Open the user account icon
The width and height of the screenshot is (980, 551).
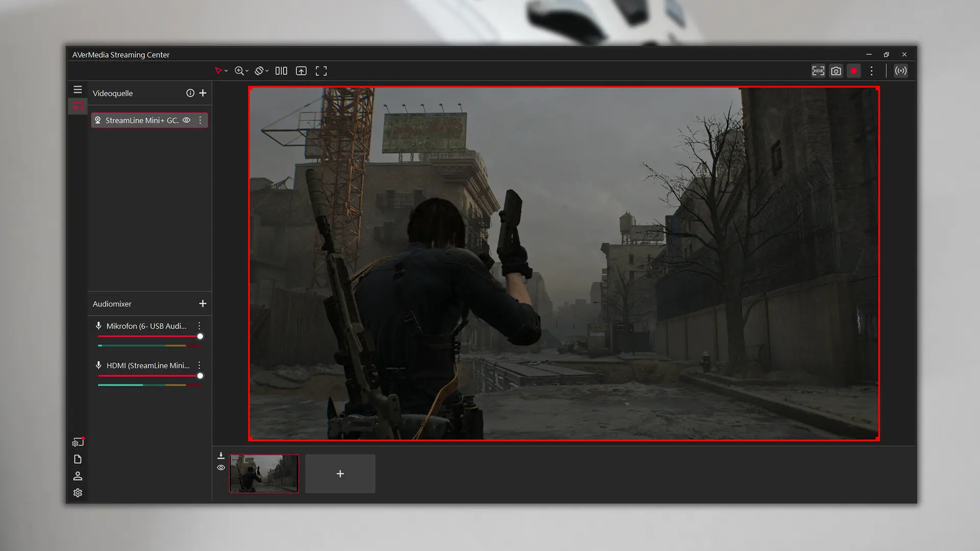(x=78, y=476)
